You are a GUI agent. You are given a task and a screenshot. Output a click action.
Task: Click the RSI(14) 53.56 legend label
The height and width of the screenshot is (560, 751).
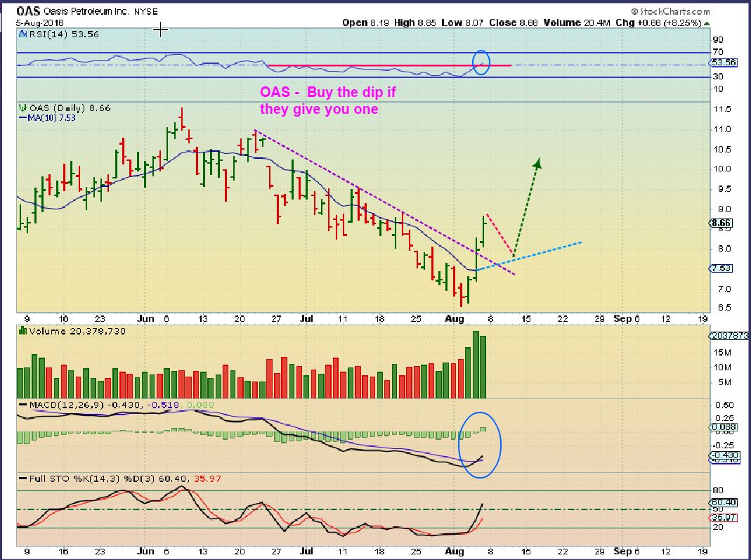point(64,34)
